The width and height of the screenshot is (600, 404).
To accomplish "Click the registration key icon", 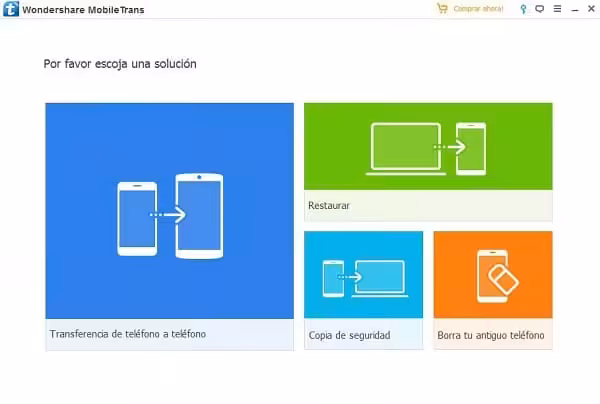I will (x=525, y=9).
